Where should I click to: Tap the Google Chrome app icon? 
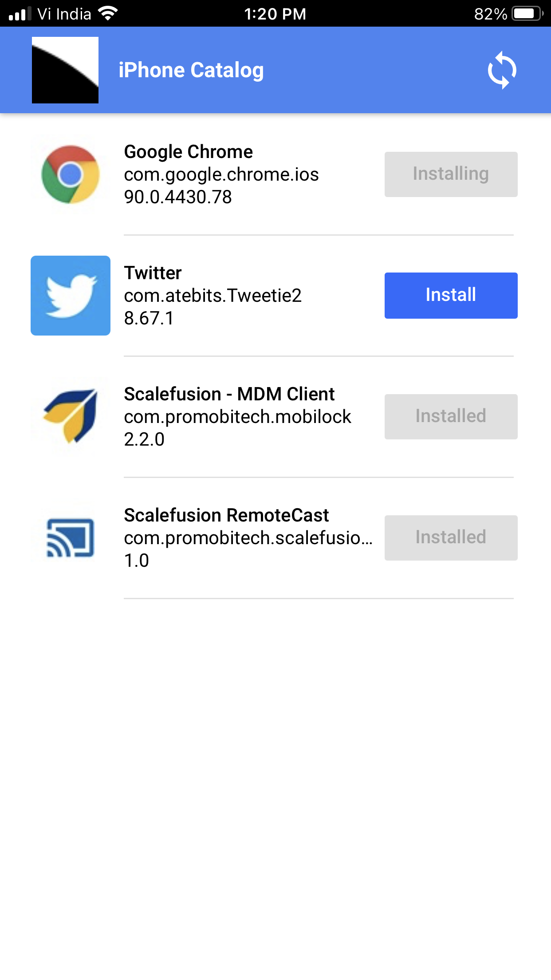[71, 174]
